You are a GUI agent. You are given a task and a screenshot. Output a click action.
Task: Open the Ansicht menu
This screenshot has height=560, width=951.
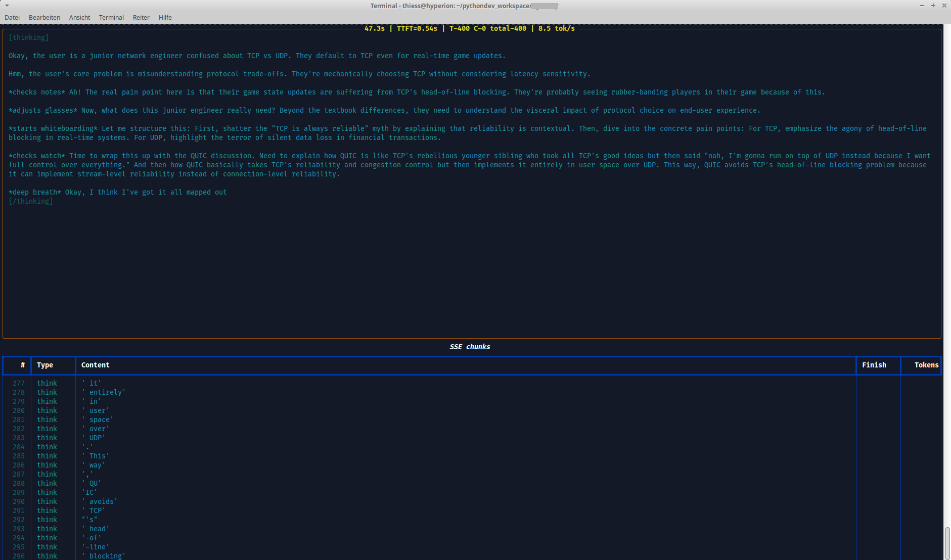(79, 17)
